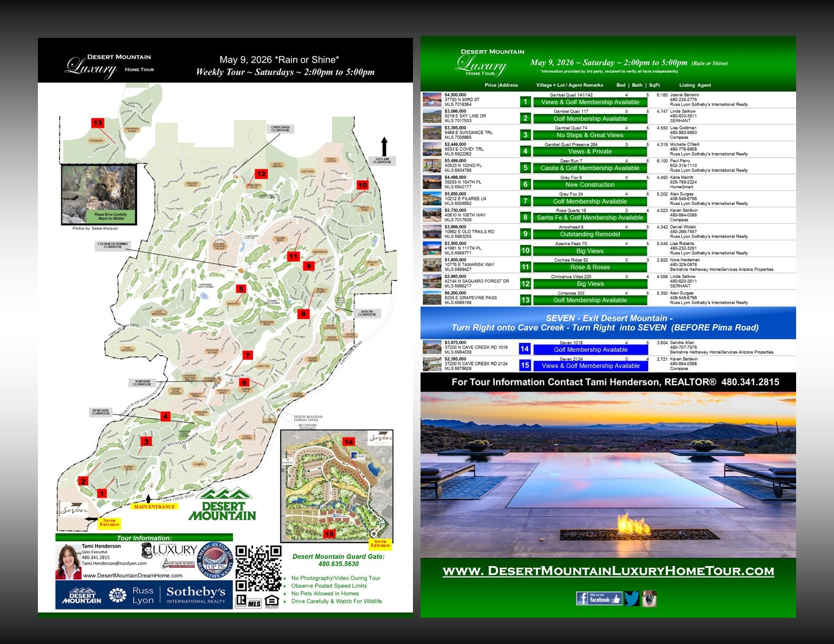
Task: Click the north arrow above Outlaw Clubhouse
Action: point(384,146)
